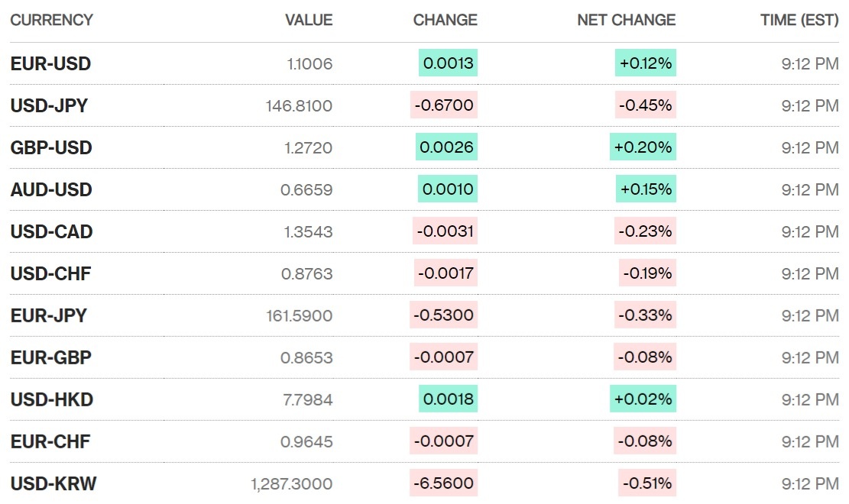This screenshot has width=849, height=504.
Task: Open the USD-HKD currency pair
Action: [x=51, y=399]
